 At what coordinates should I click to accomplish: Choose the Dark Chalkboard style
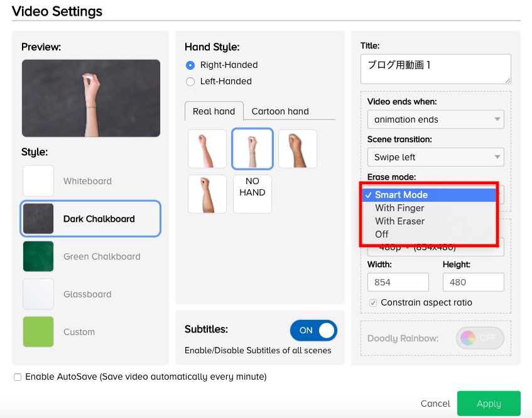point(90,219)
